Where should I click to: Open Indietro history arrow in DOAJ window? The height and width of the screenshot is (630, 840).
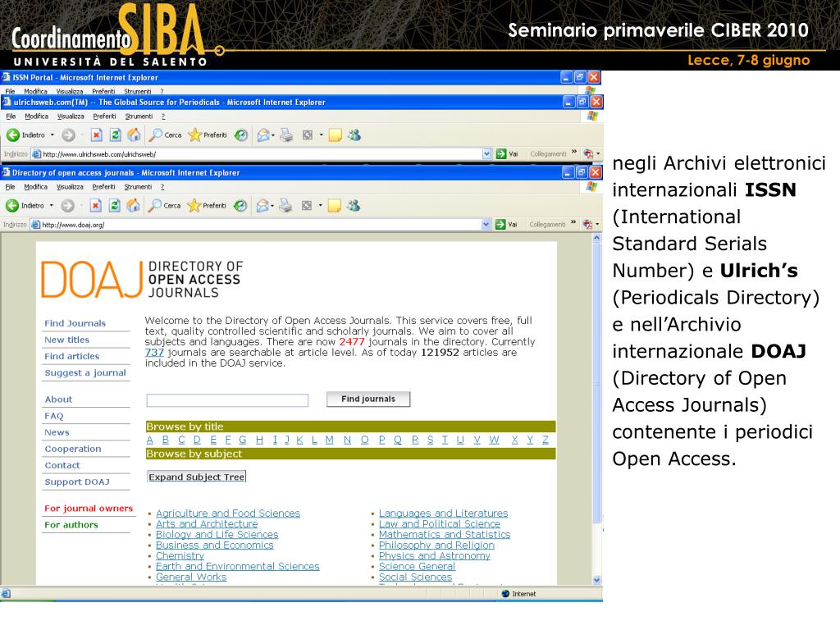(x=52, y=205)
